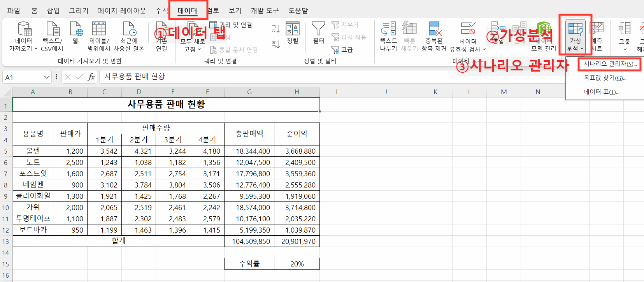644x282 pixels.
Task: Switch to the 홈 tab
Action: click(34, 11)
